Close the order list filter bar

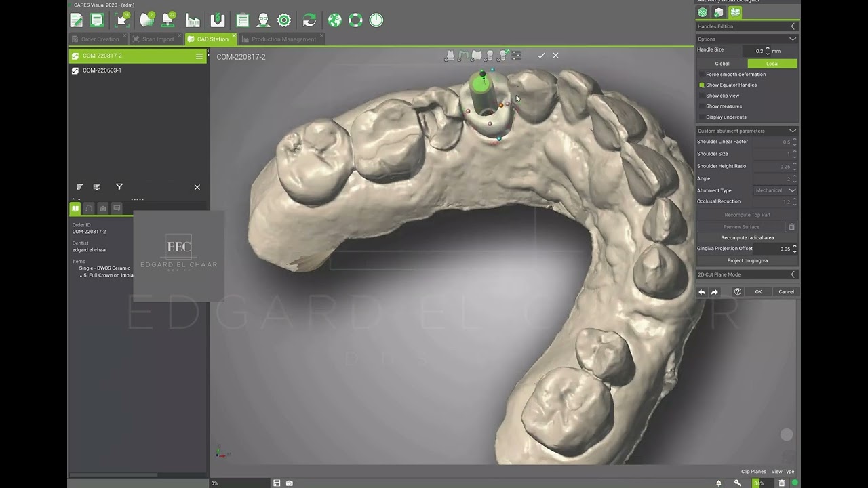(x=197, y=187)
